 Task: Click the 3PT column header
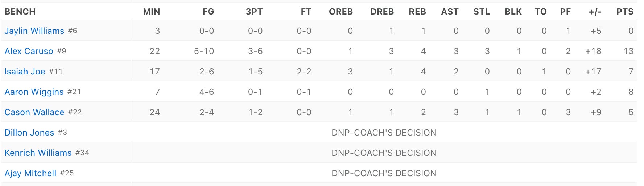[254, 12]
